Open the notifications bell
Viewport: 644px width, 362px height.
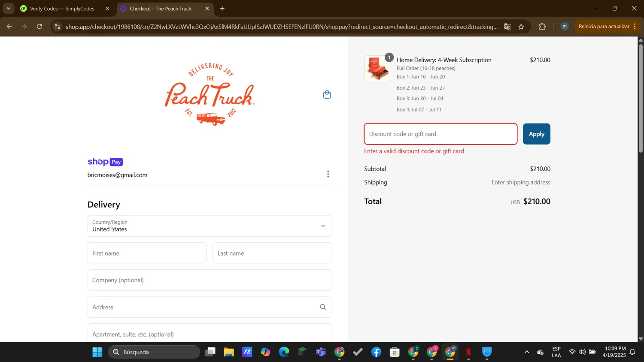click(x=632, y=352)
